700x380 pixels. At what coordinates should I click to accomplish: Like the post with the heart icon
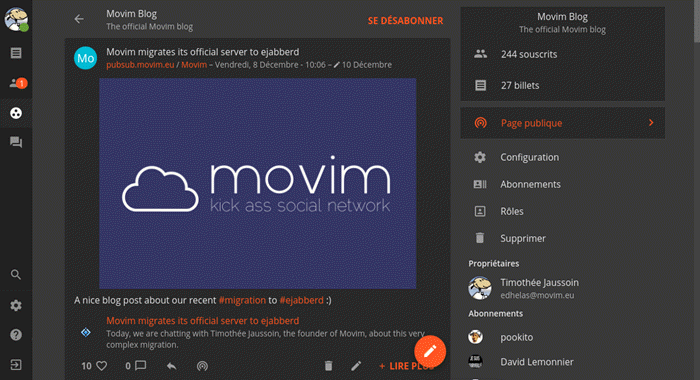coord(102,366)
